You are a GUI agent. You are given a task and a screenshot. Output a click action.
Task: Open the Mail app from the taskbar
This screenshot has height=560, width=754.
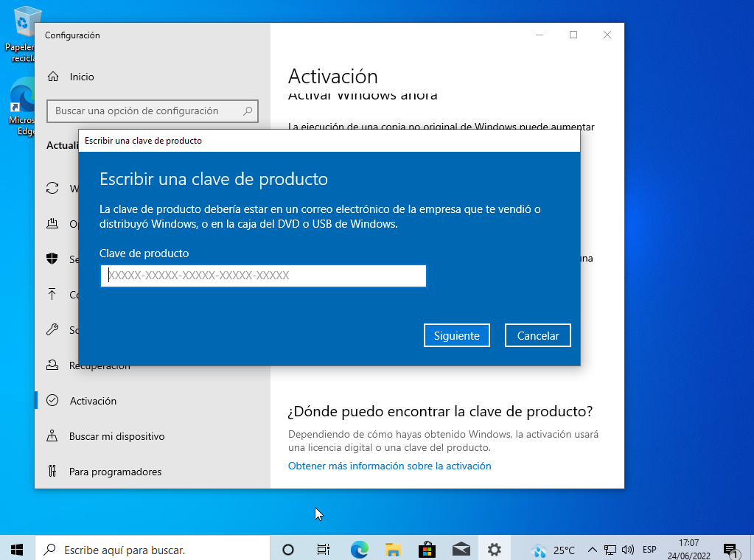coord(461,549)
